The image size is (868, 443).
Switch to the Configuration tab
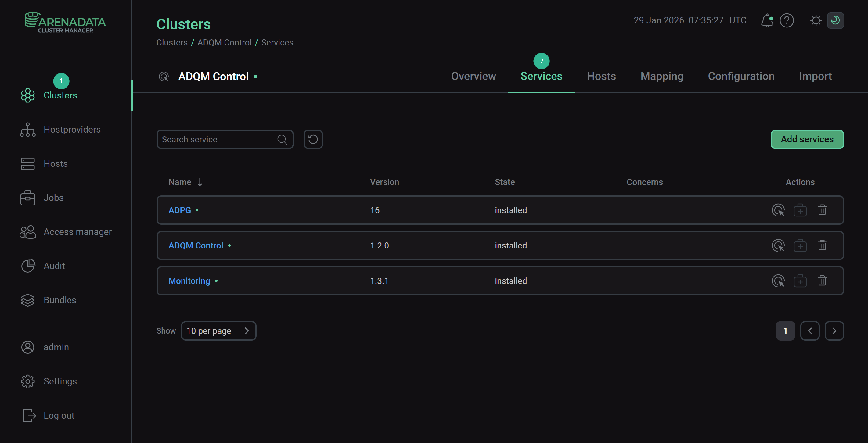click(x=741, y=76)
